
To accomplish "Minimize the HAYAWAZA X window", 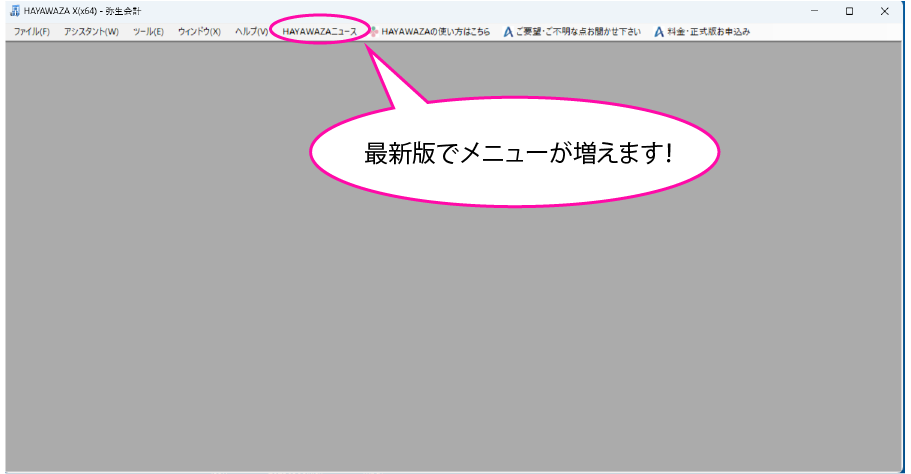I will (x=815, y=11).
